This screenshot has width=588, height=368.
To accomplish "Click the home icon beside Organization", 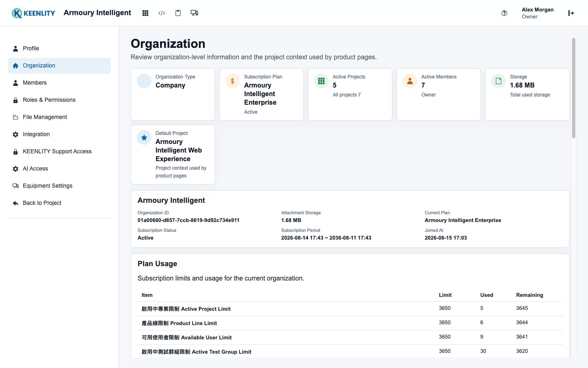I will click(x=16, y=66).
